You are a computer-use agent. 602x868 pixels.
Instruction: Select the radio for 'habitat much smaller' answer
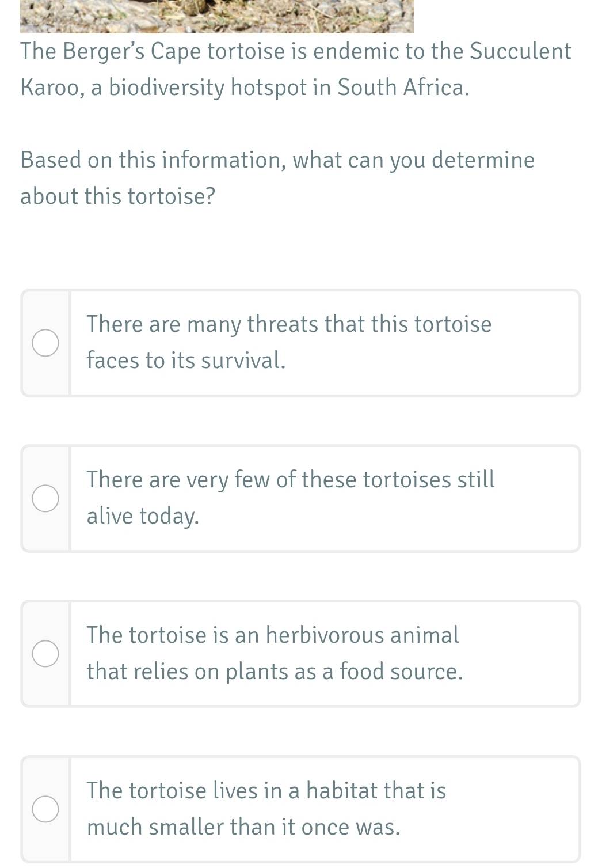click(x=45, y=809)
